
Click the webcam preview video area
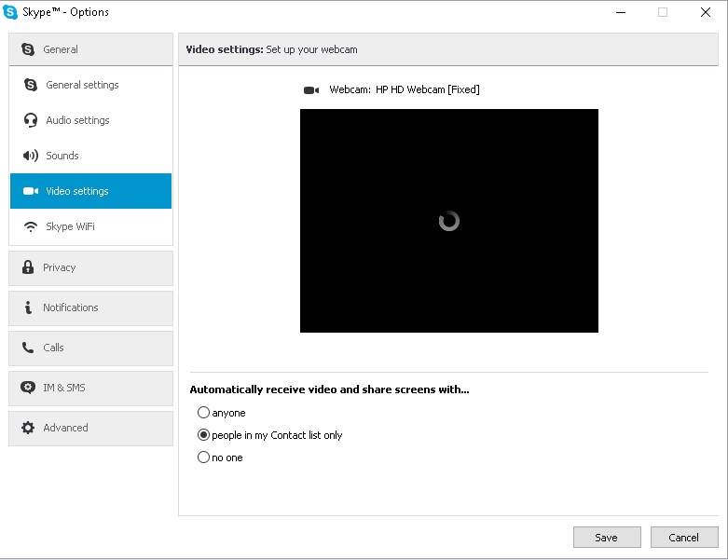pyautogui.click(x=449, y=221)
